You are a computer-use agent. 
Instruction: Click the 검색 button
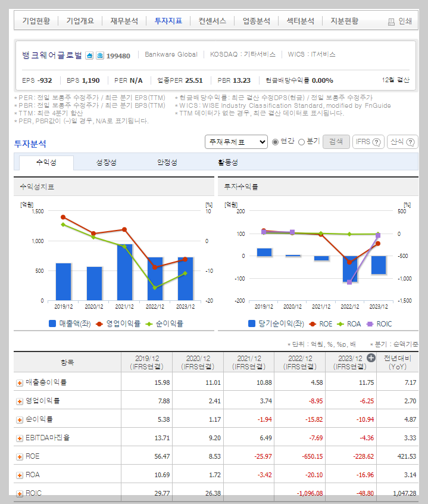[x=336, y=142]
